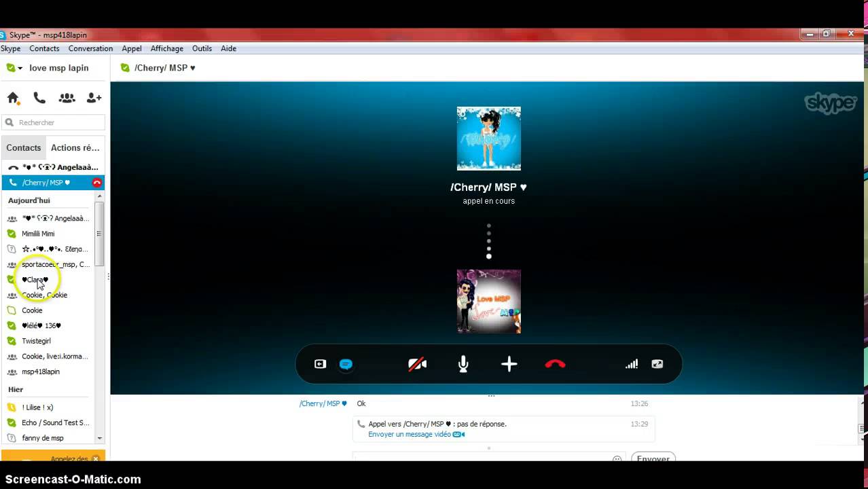This screenshot has width=868, height=489.
Task: Click /Cherry/ MSP profile picture in call
Action: tap(488, 139)
